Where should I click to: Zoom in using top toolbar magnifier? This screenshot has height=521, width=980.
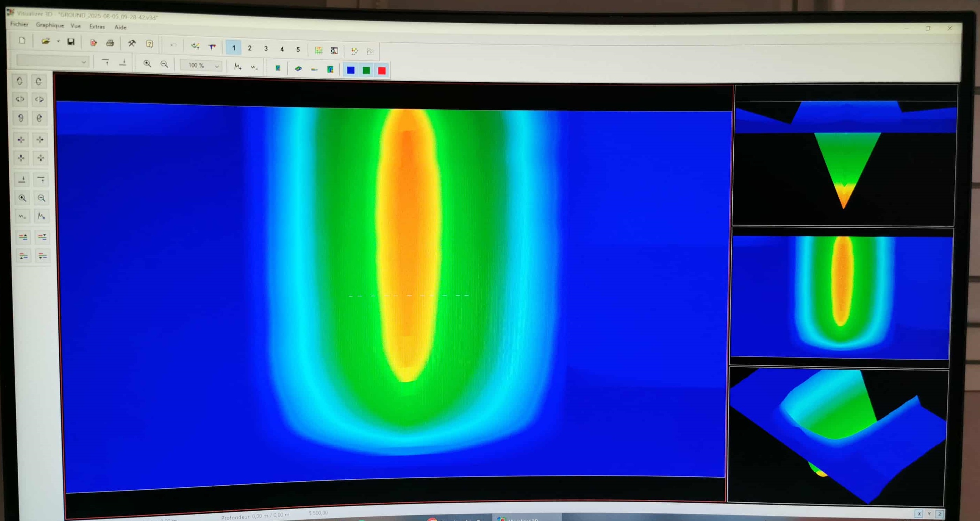[147, 64]
